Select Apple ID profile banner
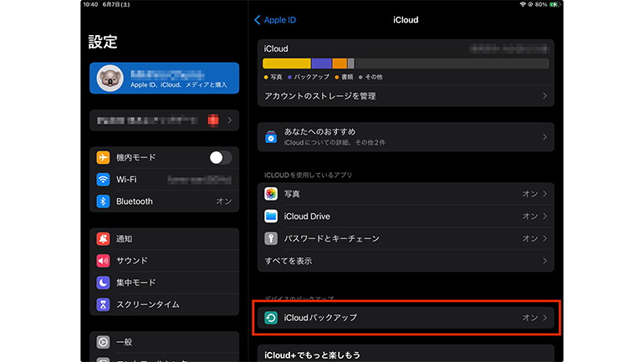The width and height of the screenshot is (644, 362). tap(164, 78)
